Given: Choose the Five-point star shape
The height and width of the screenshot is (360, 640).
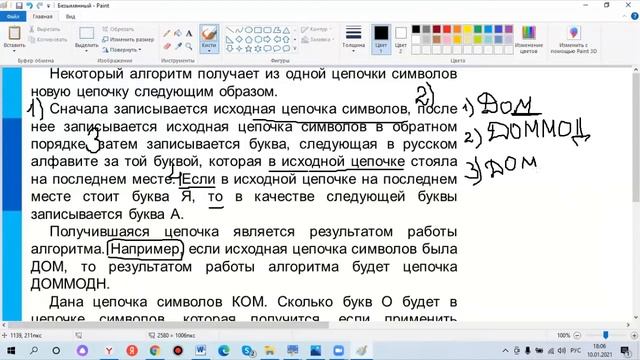Looking at the screenshot, I should click(249, 49).
